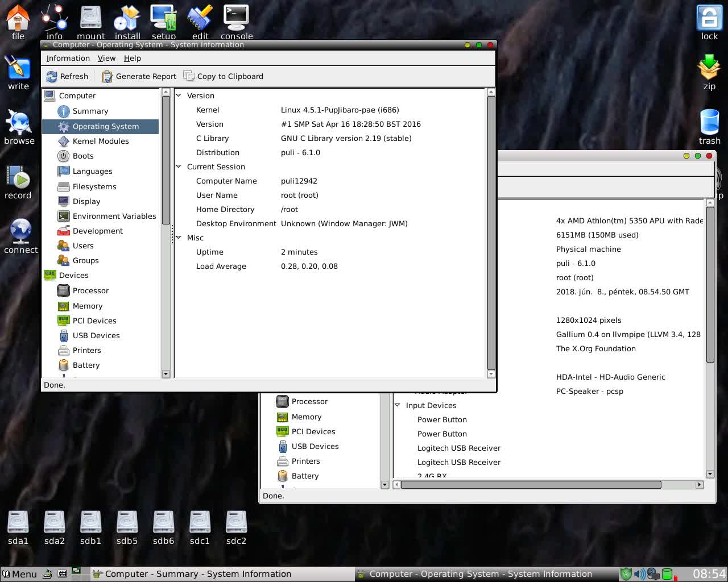The width and height of the screenshot is (728, 582).
Task: Click Copy to Clipboard toolbar button
Action: click(x=224, y=76)
